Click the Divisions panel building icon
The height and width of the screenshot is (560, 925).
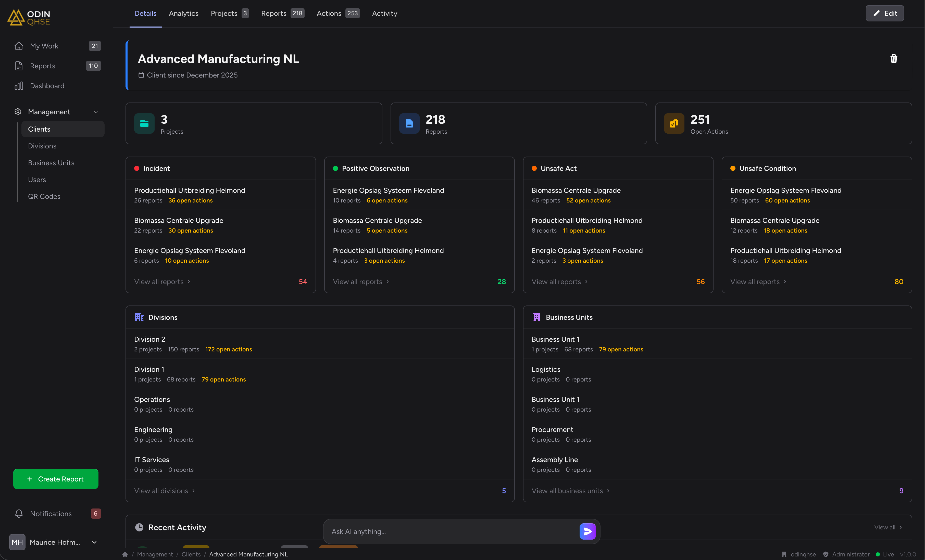coord(139,317)
